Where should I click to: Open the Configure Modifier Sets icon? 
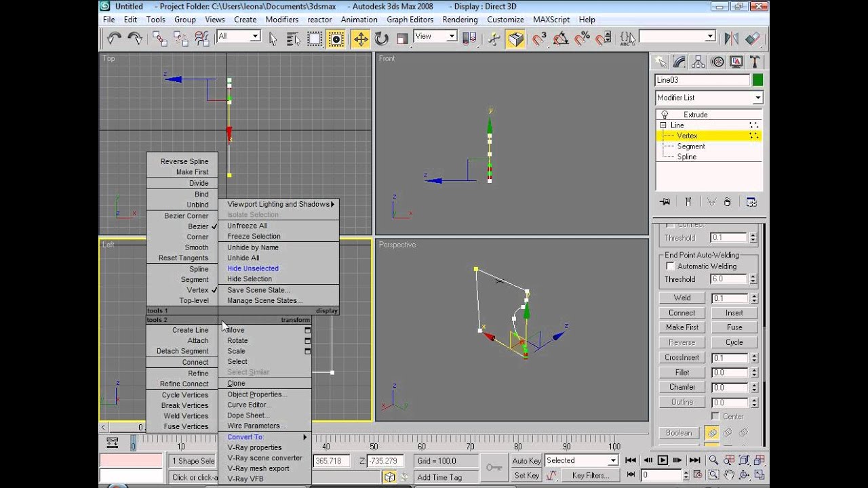751,201
